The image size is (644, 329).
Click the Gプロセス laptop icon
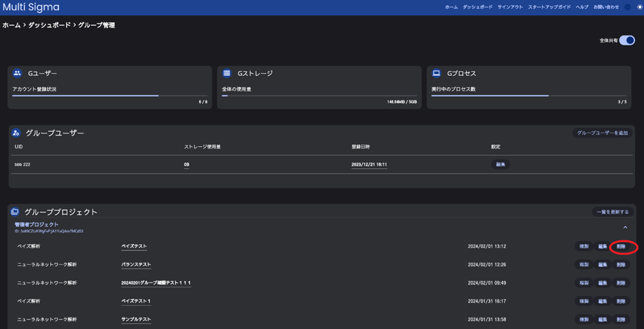436,73
